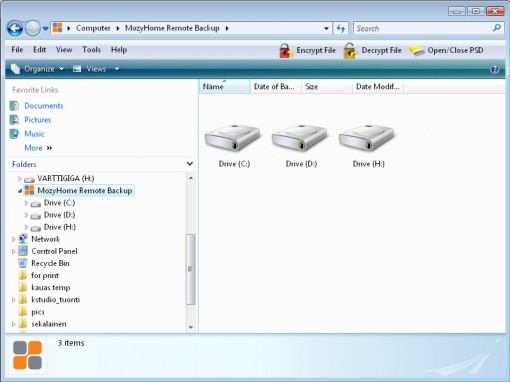This screenshot has width=510, height=382.
Task: Click the Back navigation arrow button
Action: coord(15,29)
